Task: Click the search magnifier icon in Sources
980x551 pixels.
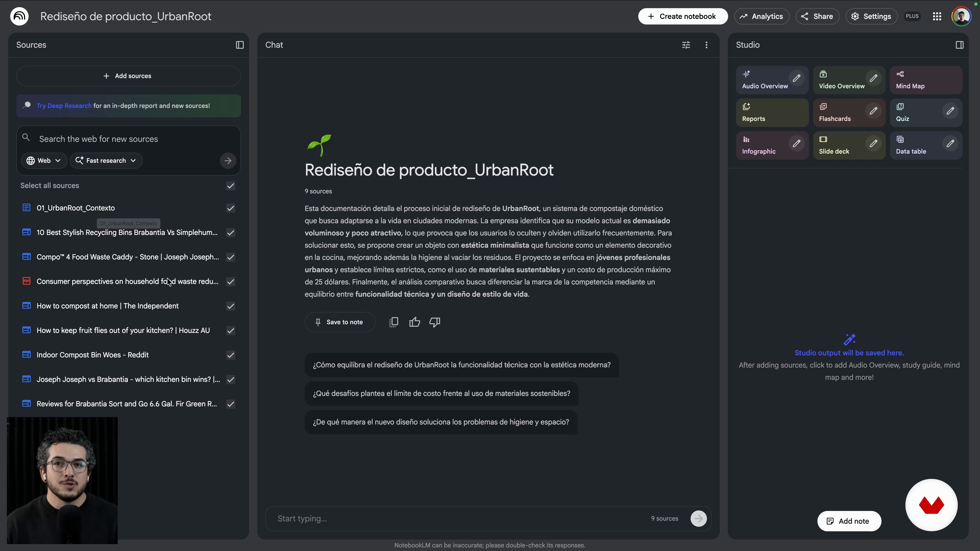Action: (x=26, y=138)
